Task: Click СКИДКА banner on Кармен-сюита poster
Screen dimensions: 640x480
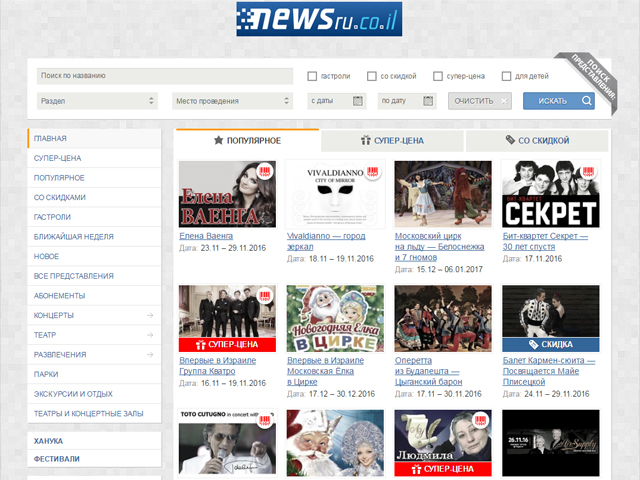Action: pyautogui.click(x=551, y=344)
